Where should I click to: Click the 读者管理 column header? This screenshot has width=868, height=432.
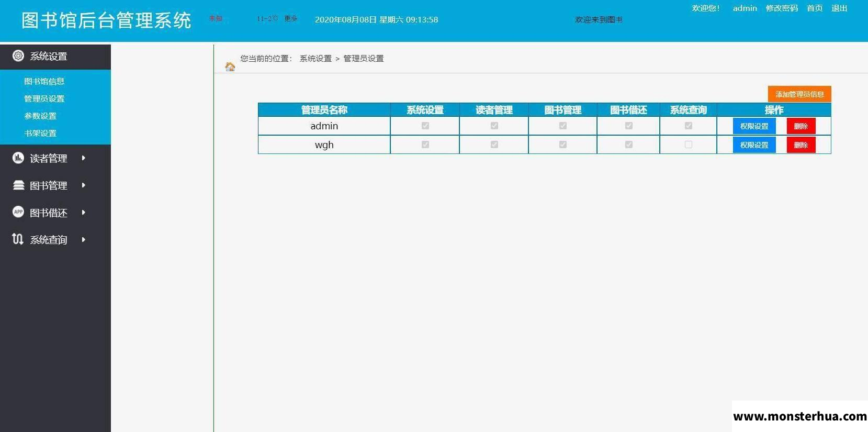[494, 110]
